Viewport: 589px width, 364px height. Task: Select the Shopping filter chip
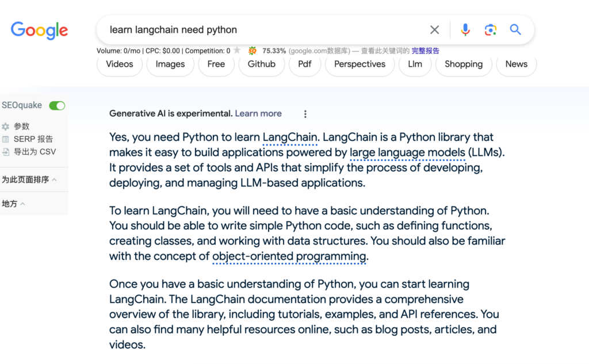coord(464,64)
